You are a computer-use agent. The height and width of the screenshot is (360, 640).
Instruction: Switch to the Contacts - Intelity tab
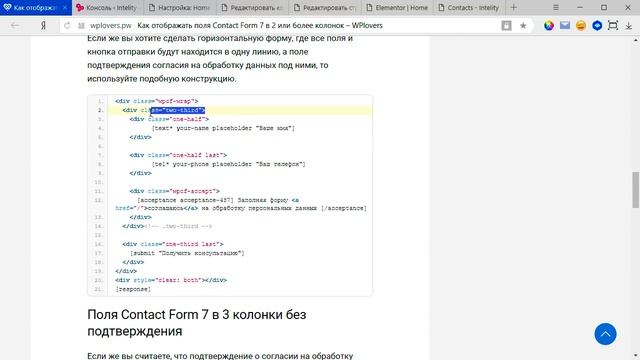coord(469,7)
